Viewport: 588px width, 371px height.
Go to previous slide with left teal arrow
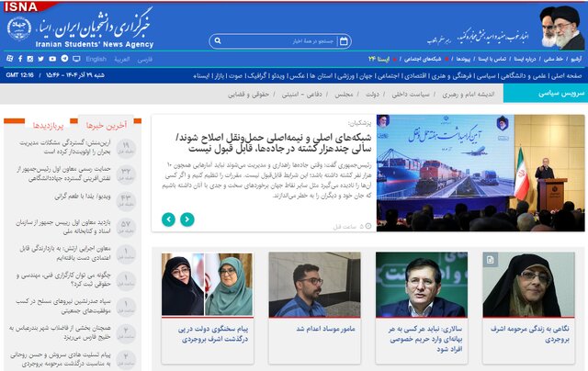click(x=168, y=219)
